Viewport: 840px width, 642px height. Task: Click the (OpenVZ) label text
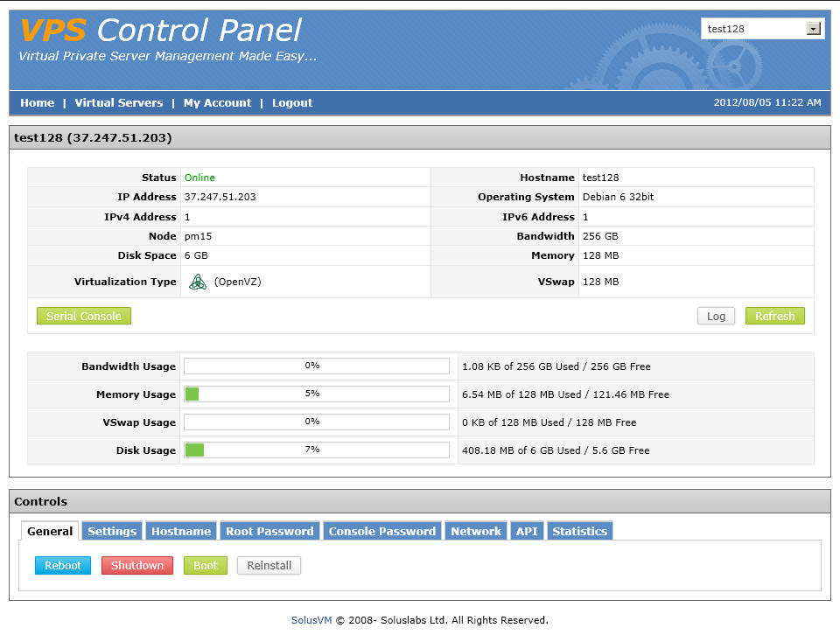(238, 282)
